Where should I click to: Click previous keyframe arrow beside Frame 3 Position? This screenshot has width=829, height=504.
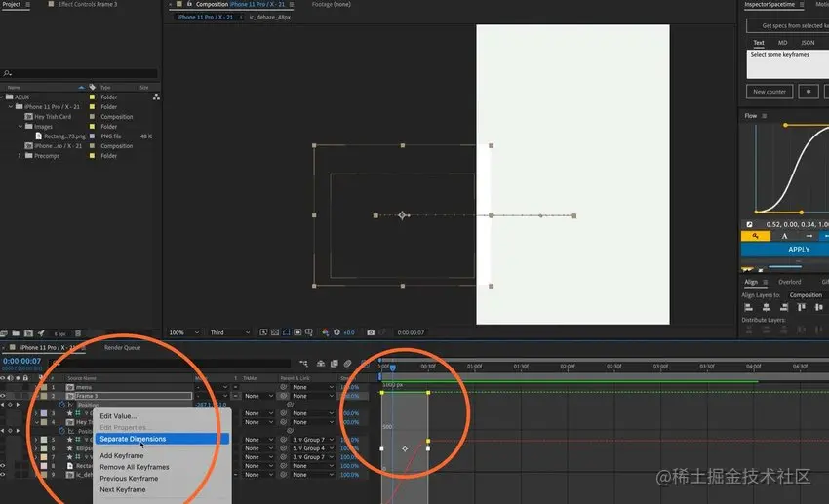pos(3,405)
